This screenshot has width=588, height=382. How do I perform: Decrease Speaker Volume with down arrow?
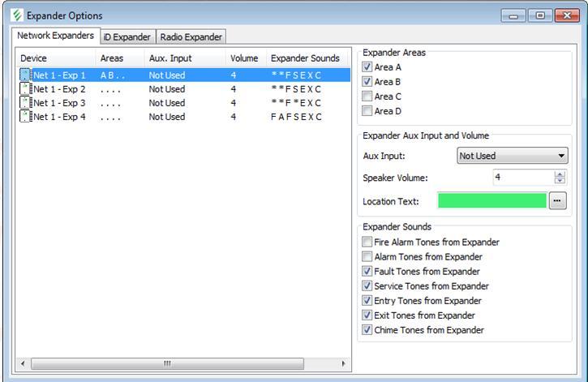coord(560,181)
